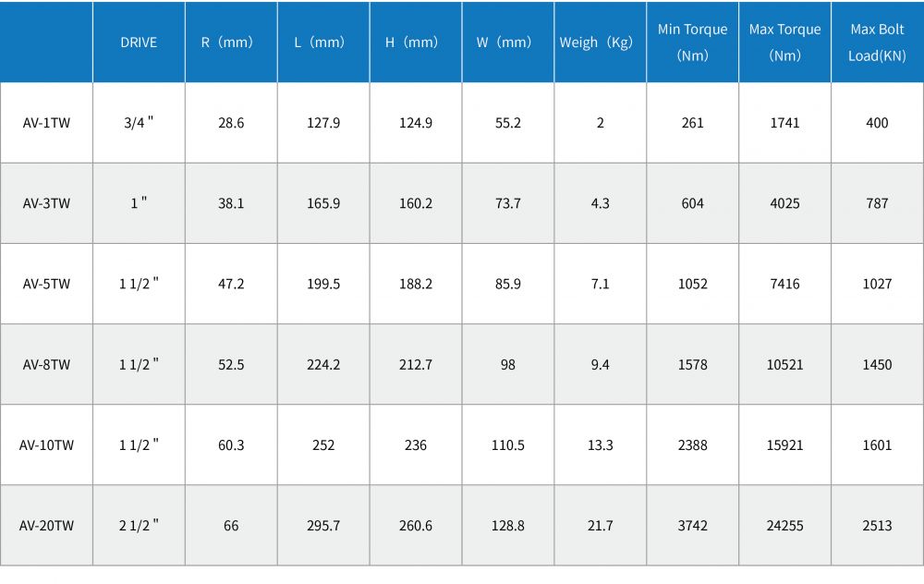Select the AV-10TW row label
The width and height of the screenshot is (924, 584).
[x=46, y=444]
